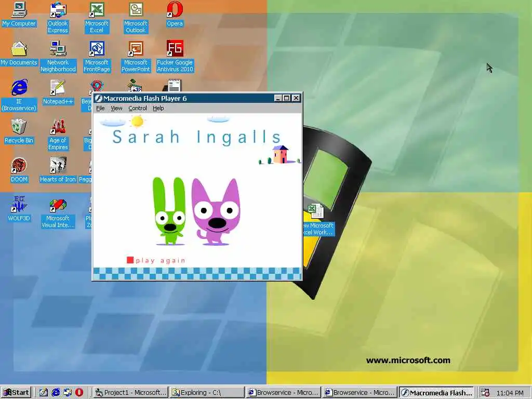532x399 pixels.
Task: Open the File menu in Flash Player
Action: click(100, 108)
